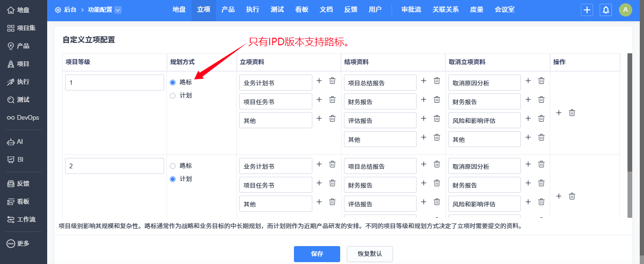Open the 关联关系 top tab
Image resolution: width=644 pixels, height=264 pixels.
[x=445, y=9]
